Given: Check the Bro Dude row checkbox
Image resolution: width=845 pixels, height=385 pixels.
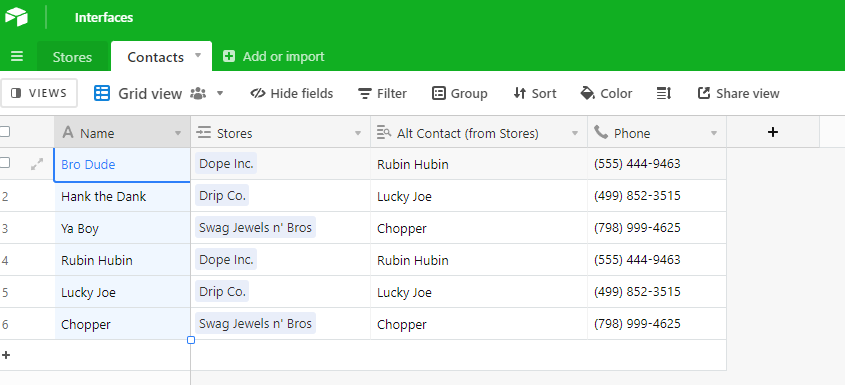Looking at the screenshot, I should 5,163.
